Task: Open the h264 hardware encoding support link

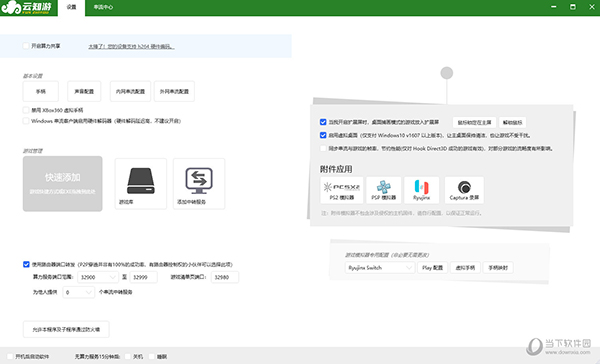Action: tap(131, 47)
